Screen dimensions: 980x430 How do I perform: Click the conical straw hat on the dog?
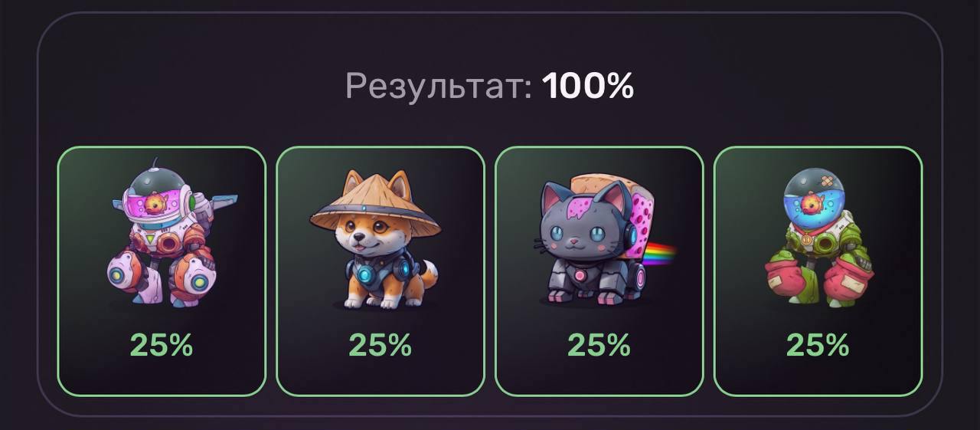(x=376, y=206)
